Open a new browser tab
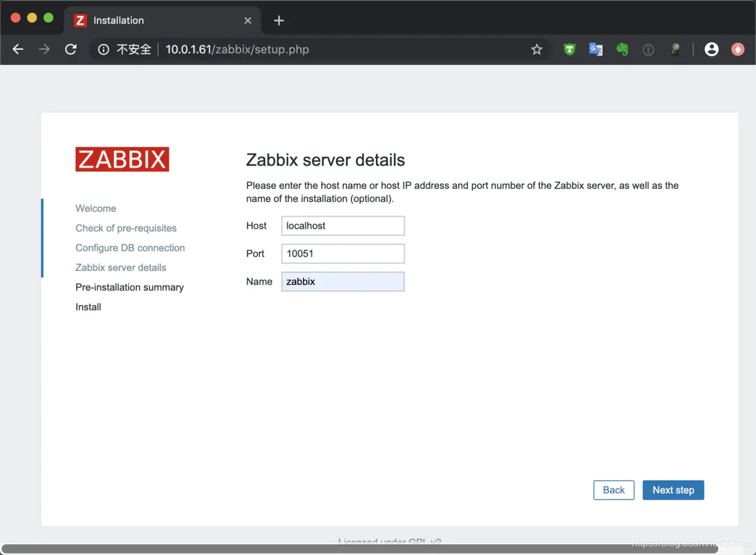Image resolution: width=756 pixels, height=555 pixels. click(x=279, y=21)
